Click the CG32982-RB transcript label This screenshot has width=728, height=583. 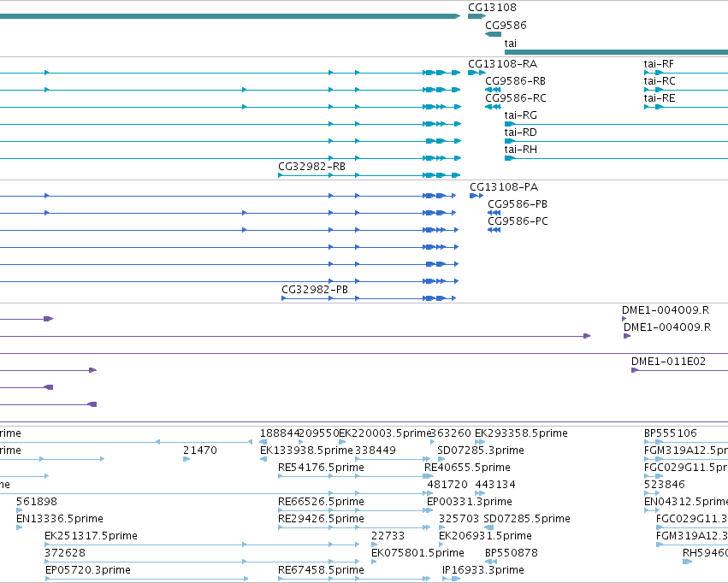311,167
